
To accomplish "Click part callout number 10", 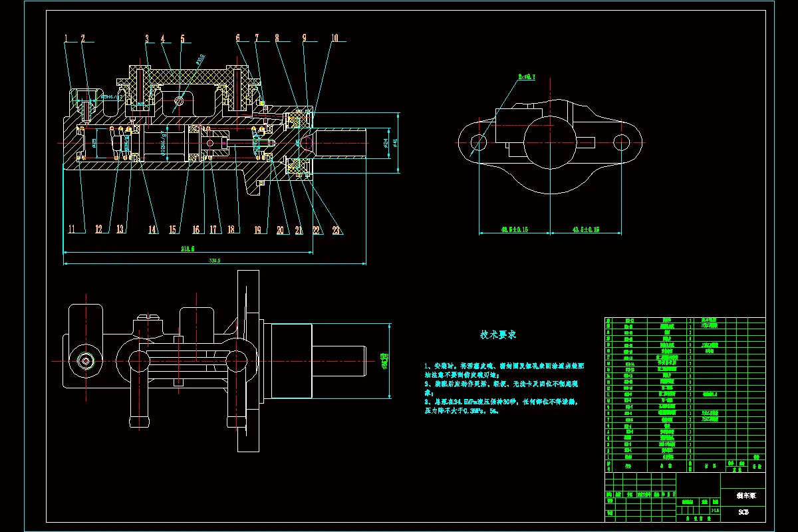I will (334, 39).
